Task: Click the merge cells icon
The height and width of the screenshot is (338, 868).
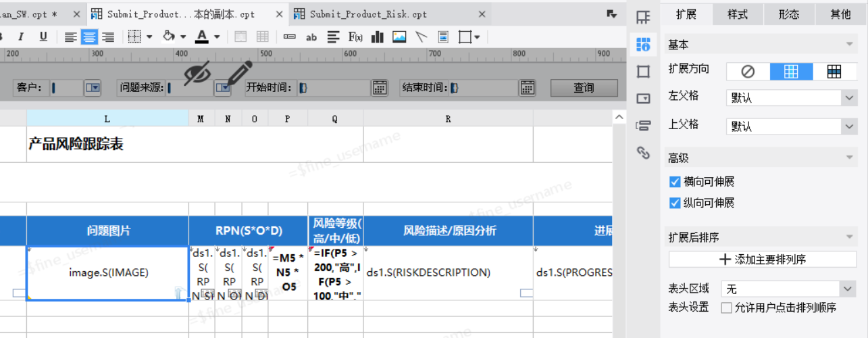Action: (x=240, y=37)
